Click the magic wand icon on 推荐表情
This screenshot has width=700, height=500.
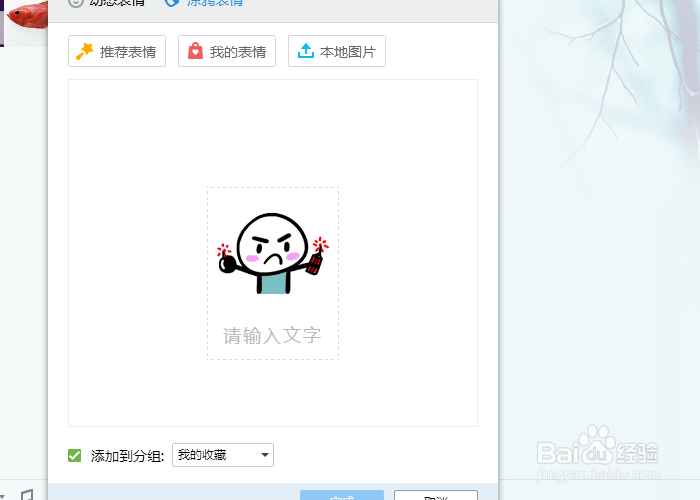tap(84, 51)
